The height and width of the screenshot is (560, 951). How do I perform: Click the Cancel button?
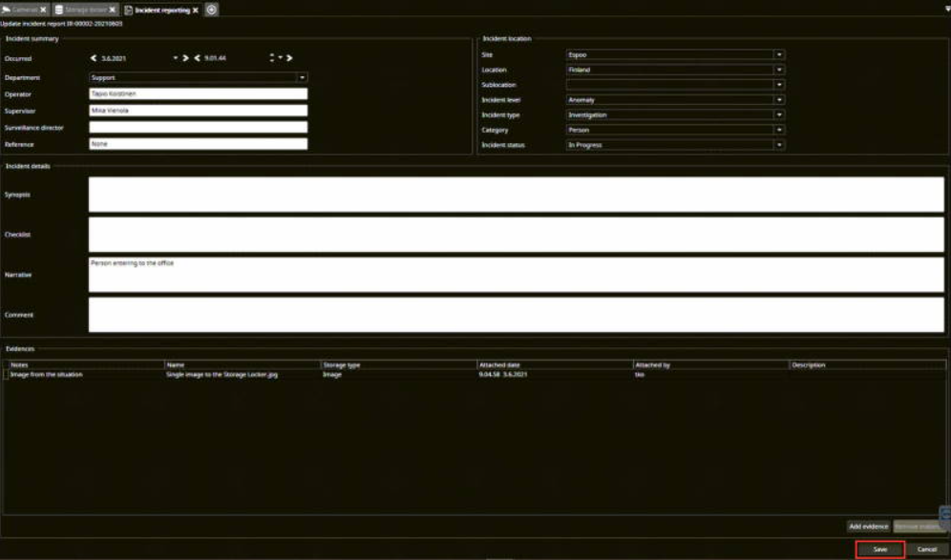(x=926, y=550)
